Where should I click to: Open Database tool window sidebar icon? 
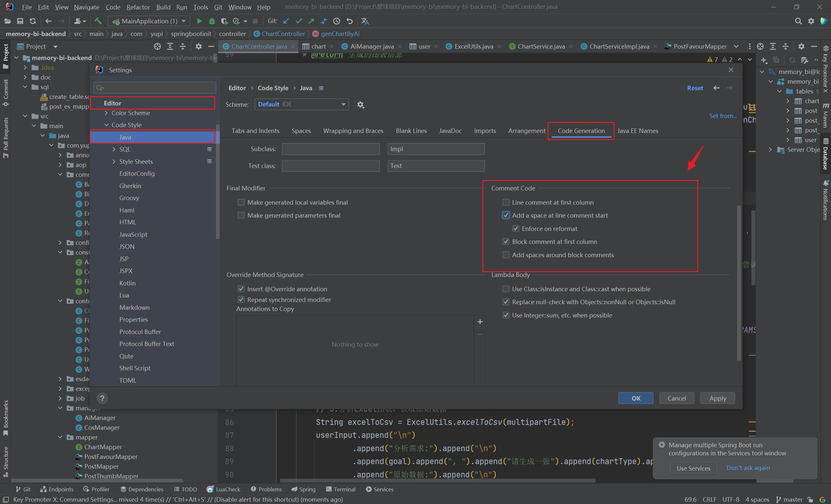point(825,154)
